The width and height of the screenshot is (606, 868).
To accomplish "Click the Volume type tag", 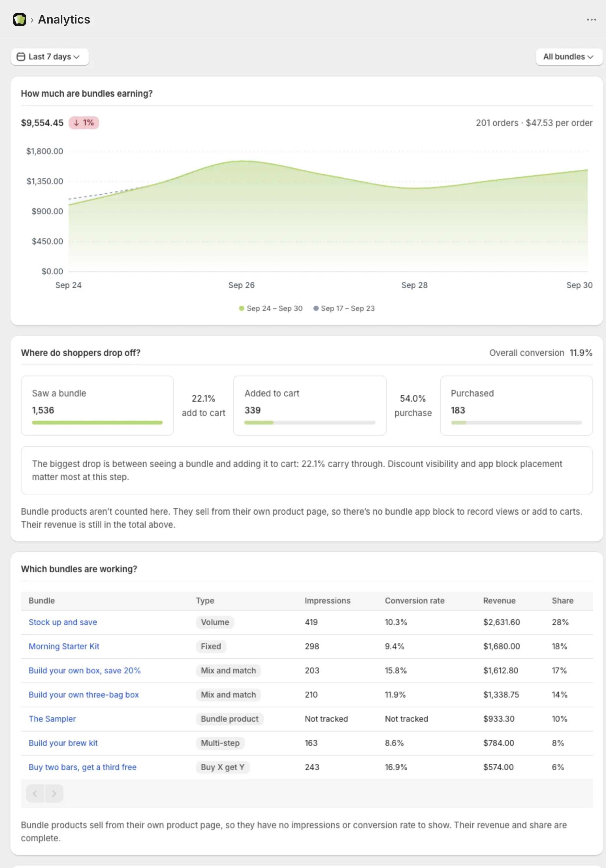I will tap(215, 622).
